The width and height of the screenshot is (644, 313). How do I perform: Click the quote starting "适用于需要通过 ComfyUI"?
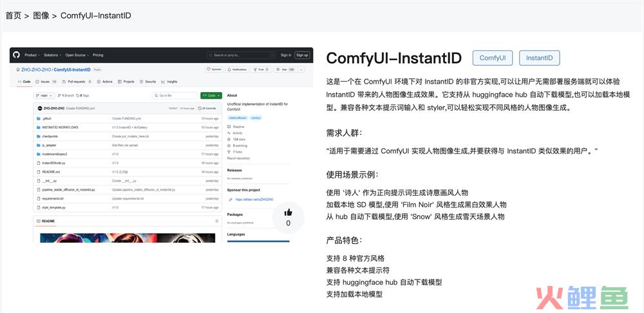point(462,151)
